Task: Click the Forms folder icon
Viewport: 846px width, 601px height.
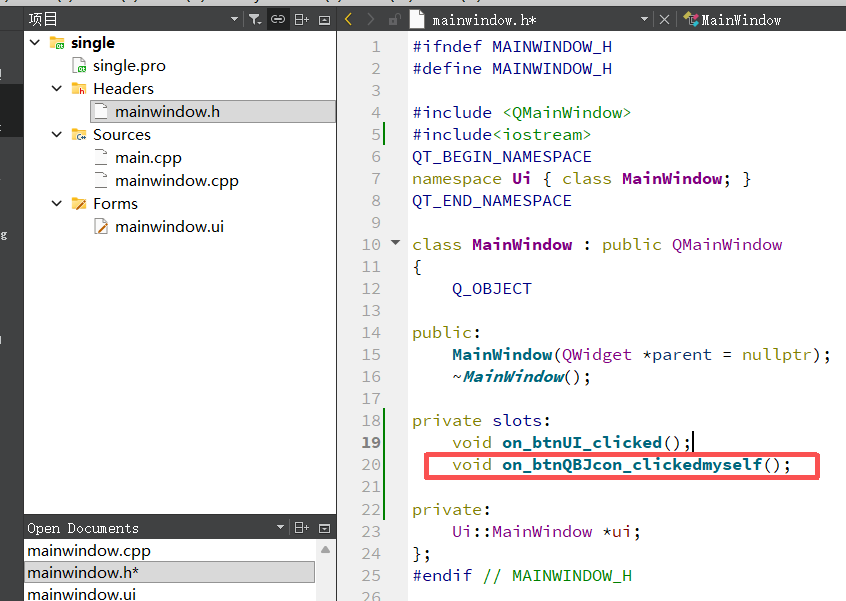Action: (79, 203)
